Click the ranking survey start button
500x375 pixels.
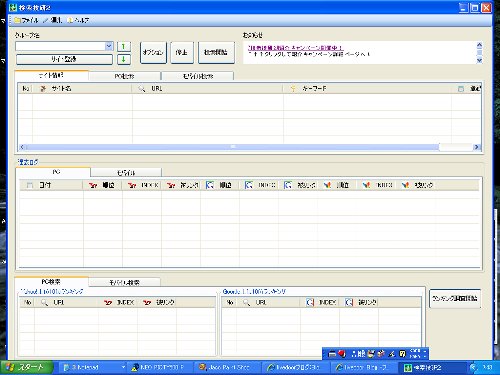(x=455, y=299)
